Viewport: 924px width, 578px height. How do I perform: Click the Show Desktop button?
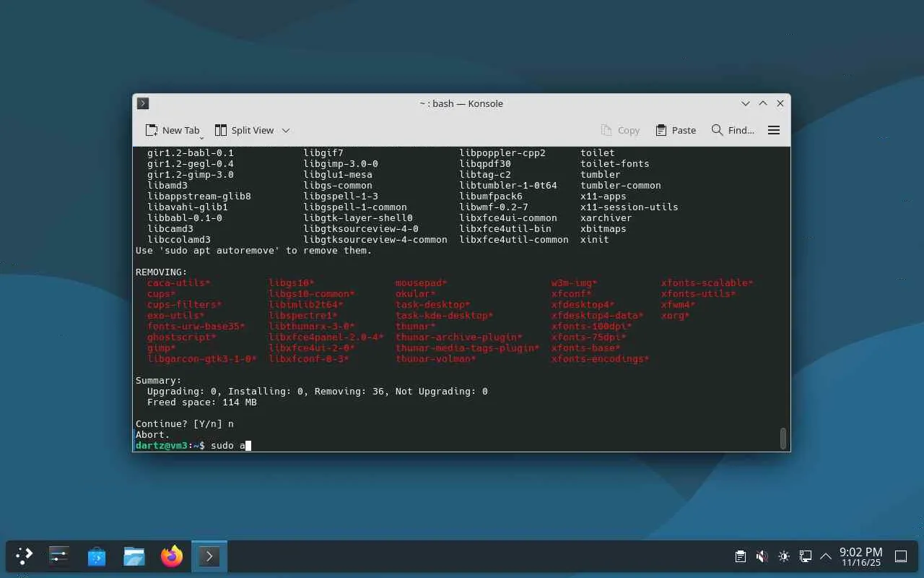[x=901, y=556]
